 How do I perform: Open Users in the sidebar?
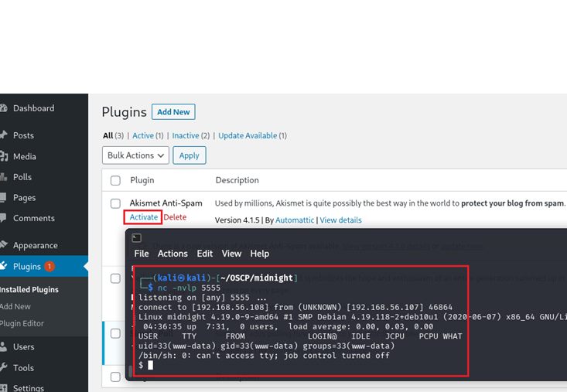[x=24, y=347]
